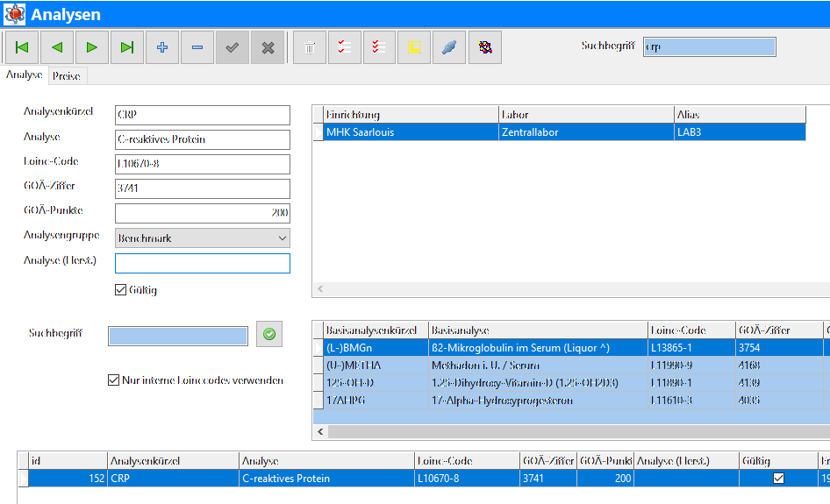Click the partially checked checklist icon
The width and height of the screenshot is (830, 504).
(345, 47)
